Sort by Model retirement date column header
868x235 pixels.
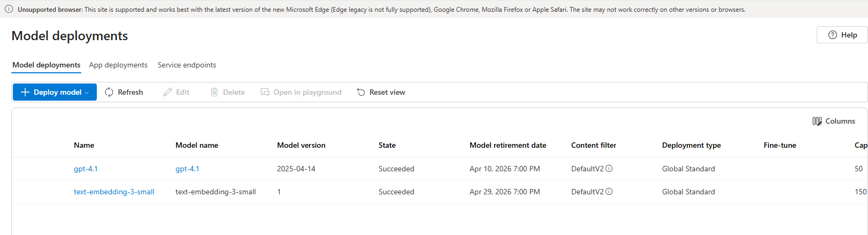point(508,145)
